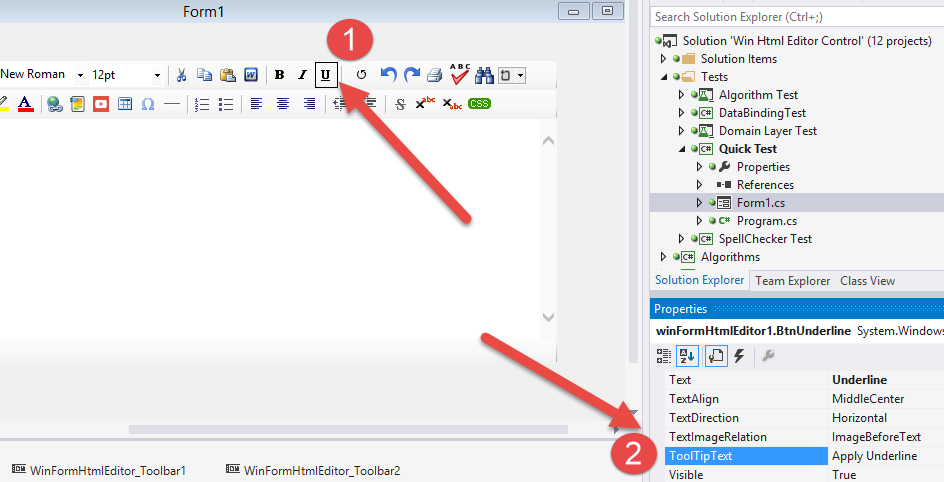
Task: Click the green CSS button icon
Action: coord(479,104)
